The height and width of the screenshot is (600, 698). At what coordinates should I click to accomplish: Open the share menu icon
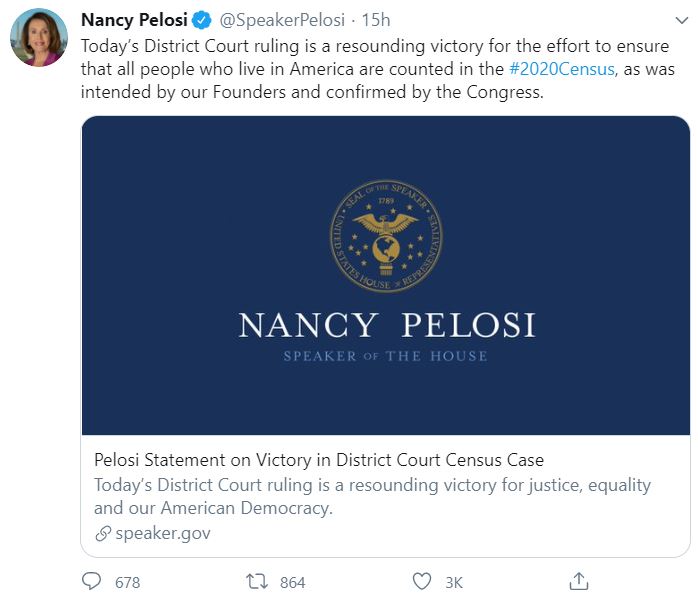pyautogui.click(x=578, y=581)
